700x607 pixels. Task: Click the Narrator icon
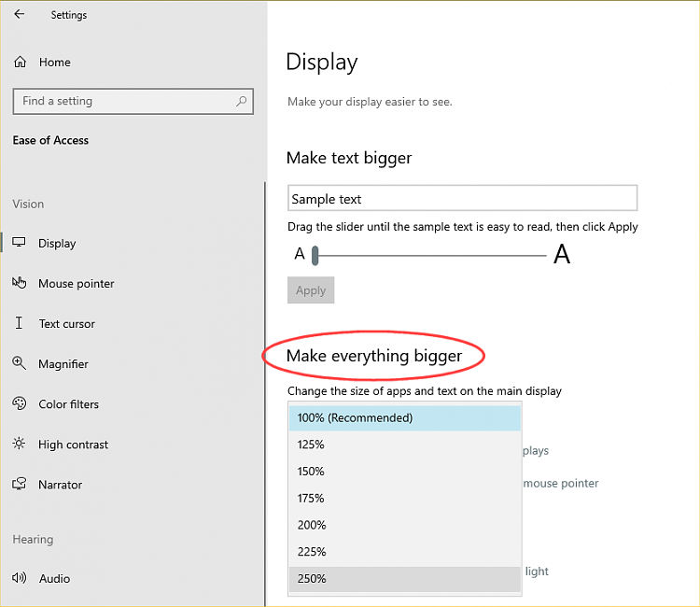coord(20,484)
